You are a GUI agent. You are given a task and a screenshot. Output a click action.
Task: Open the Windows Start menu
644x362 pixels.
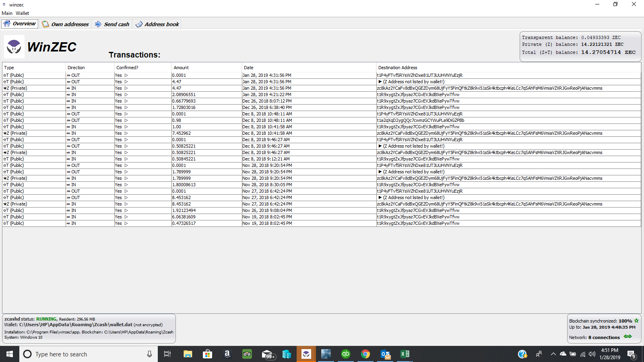pyautogui.click(x=10, y=354)
